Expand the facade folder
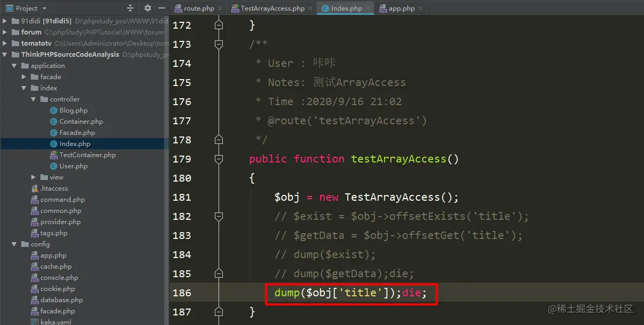The image size is (644, 325). 24,77
